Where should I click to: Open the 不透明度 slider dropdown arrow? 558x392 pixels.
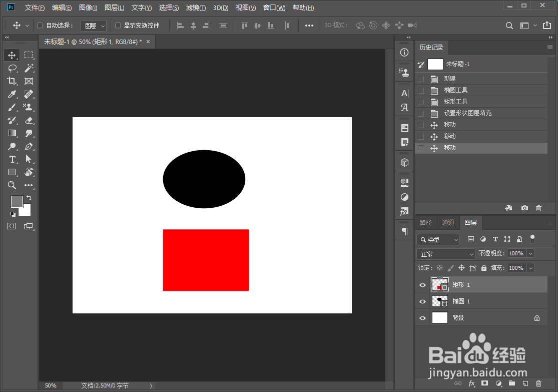(530, 253)
